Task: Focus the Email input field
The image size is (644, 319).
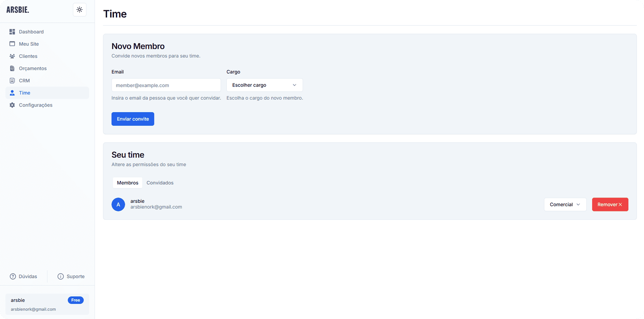Action: 166,86
